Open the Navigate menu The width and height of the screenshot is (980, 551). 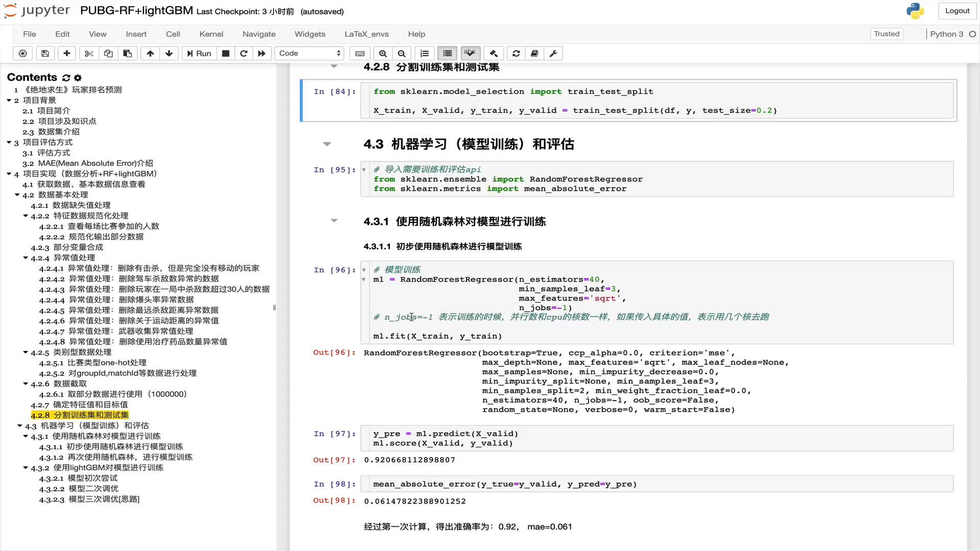click(x=259, y=34)
